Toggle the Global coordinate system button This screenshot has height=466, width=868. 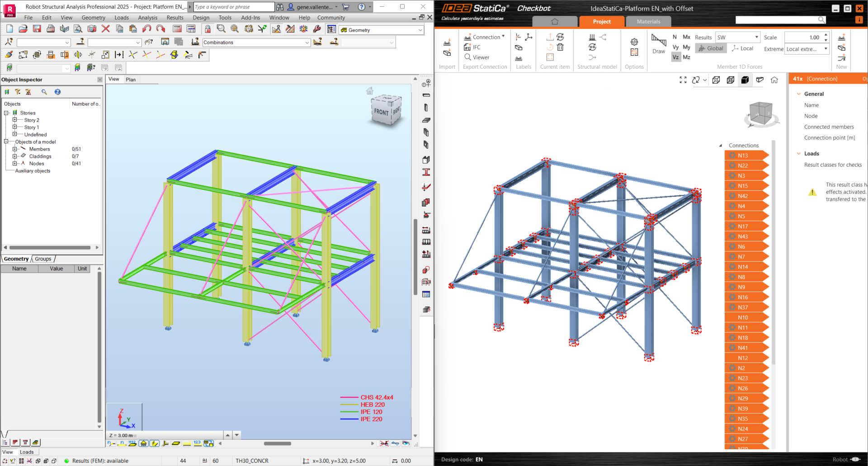point(711,48)
